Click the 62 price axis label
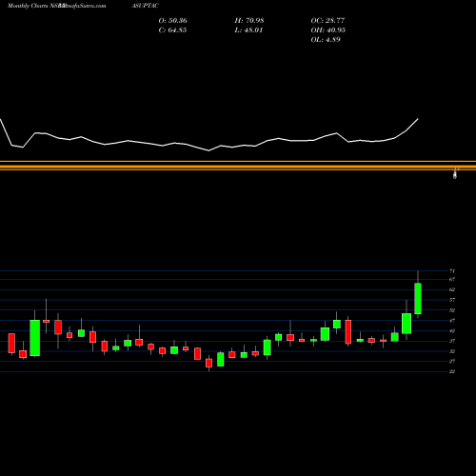Viewport: 476px width, 476px height. (x=452, y=289)
